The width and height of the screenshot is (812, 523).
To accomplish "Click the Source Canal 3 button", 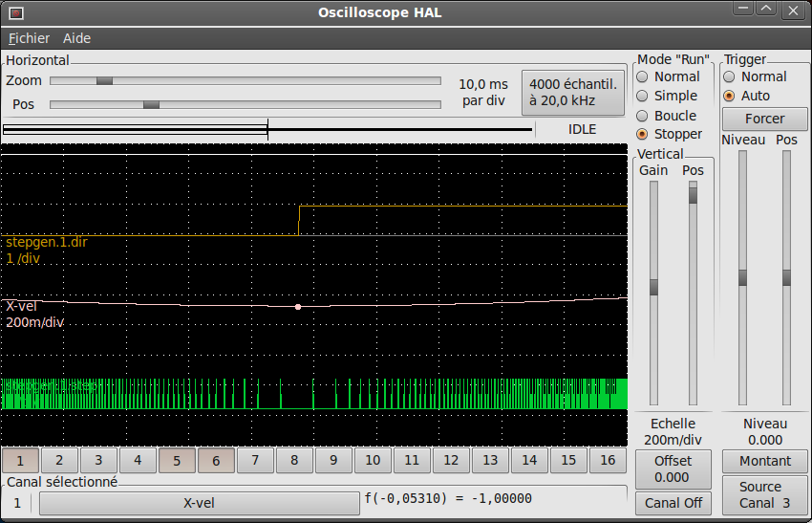I will pos(765,495).
